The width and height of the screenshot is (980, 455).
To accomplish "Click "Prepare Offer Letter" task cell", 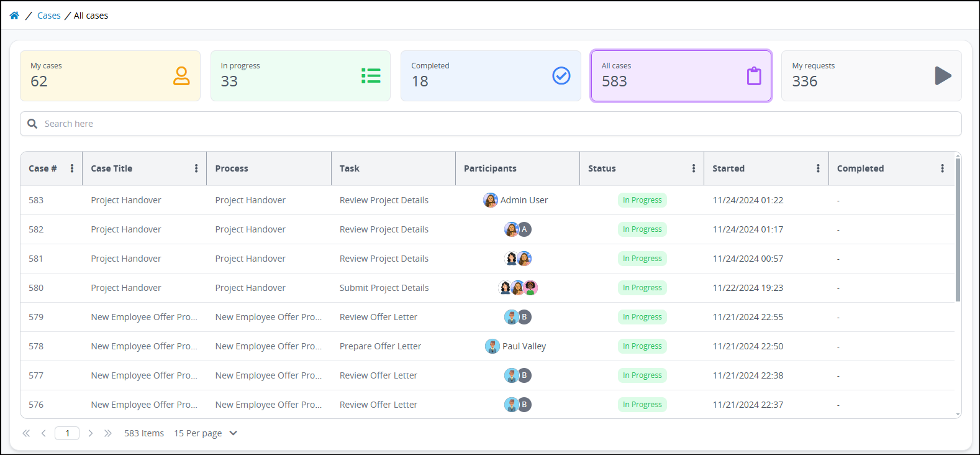I will point(380,346).
